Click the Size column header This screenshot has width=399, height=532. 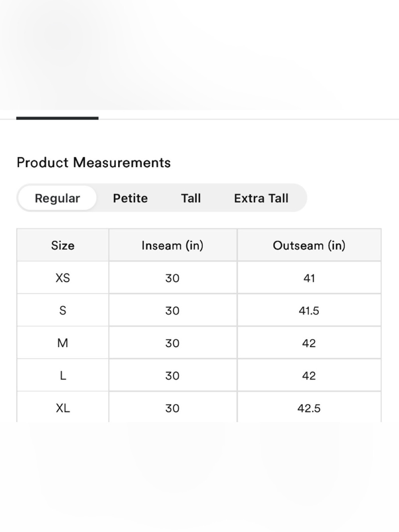[x=63, y=245]
